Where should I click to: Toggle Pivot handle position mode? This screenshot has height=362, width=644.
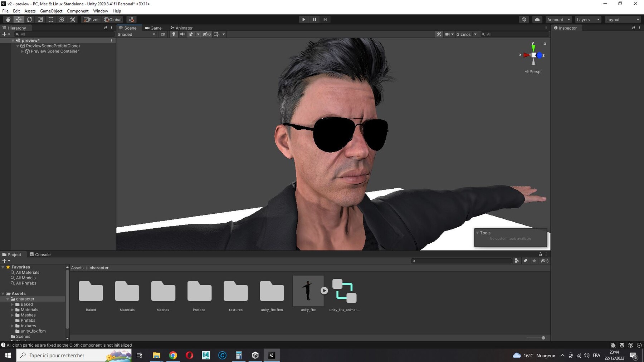(x=91, y=19)
